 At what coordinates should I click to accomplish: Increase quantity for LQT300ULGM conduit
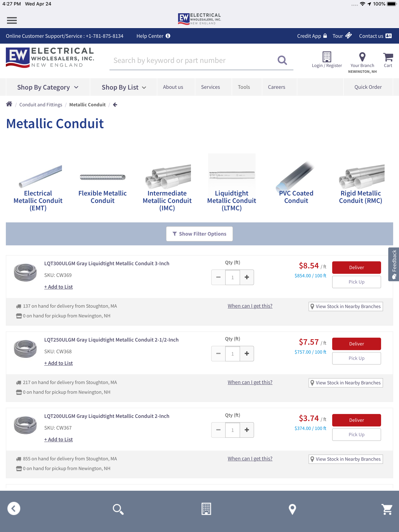click(x=247, y=277)
